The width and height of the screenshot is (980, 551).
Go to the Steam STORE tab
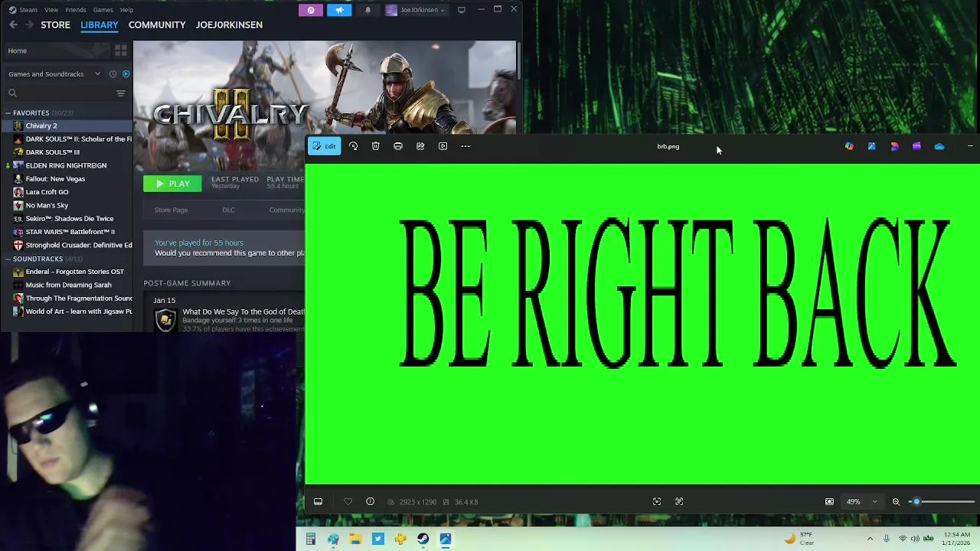(55, 24)
